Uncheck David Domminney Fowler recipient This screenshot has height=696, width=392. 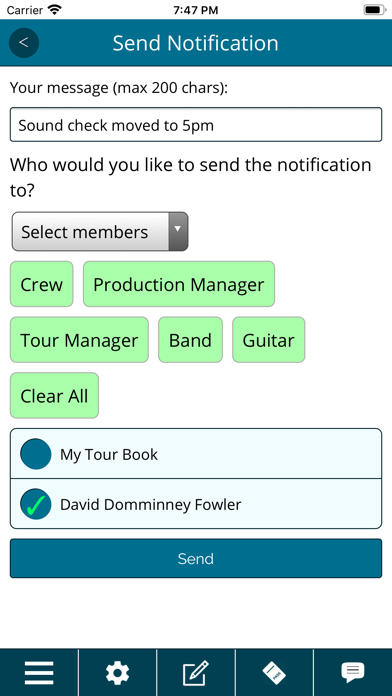tap(36, 504)
